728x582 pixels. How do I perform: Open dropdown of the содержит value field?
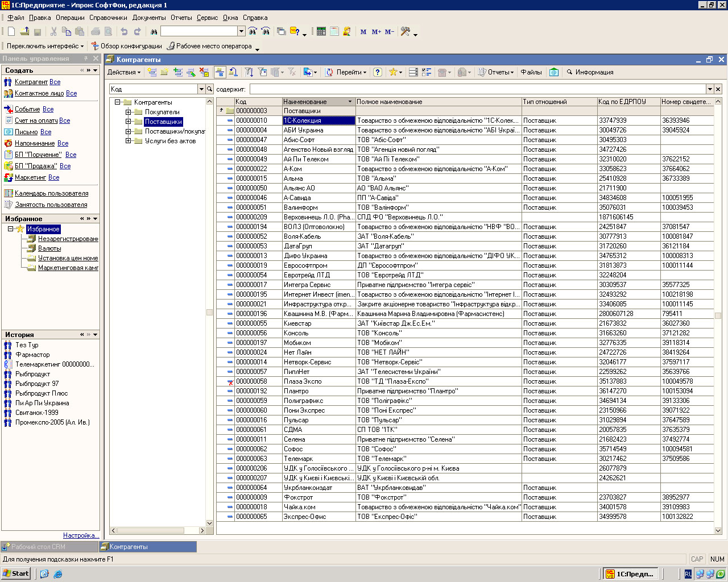point(710,89)
